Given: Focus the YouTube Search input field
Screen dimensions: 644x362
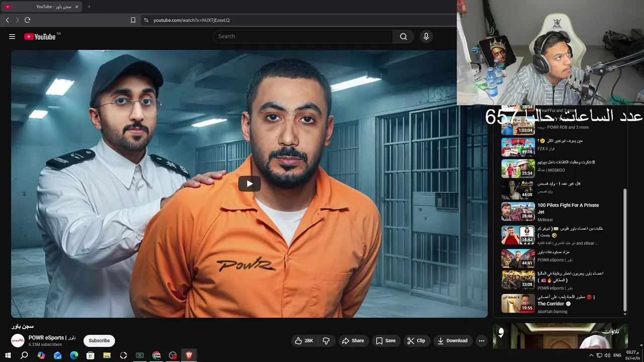Looking at the screenshot, I should click(303, 36).
